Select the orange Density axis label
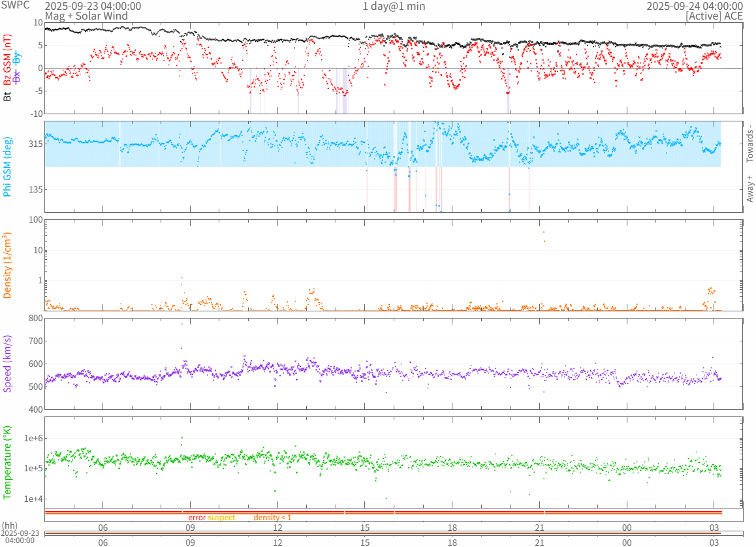This screenshot has width=756, height=547. 8,266
